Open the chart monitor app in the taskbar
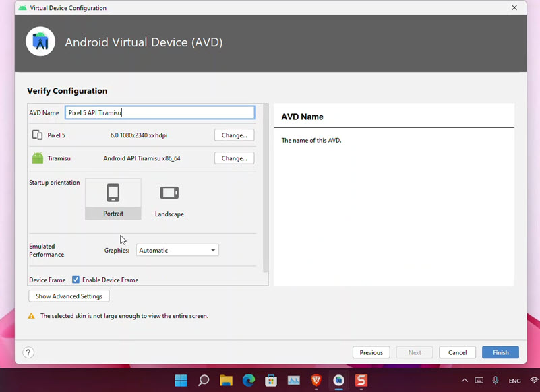This screenshot has width=540, height=392. pyautogui.click(x=294, y=381)
